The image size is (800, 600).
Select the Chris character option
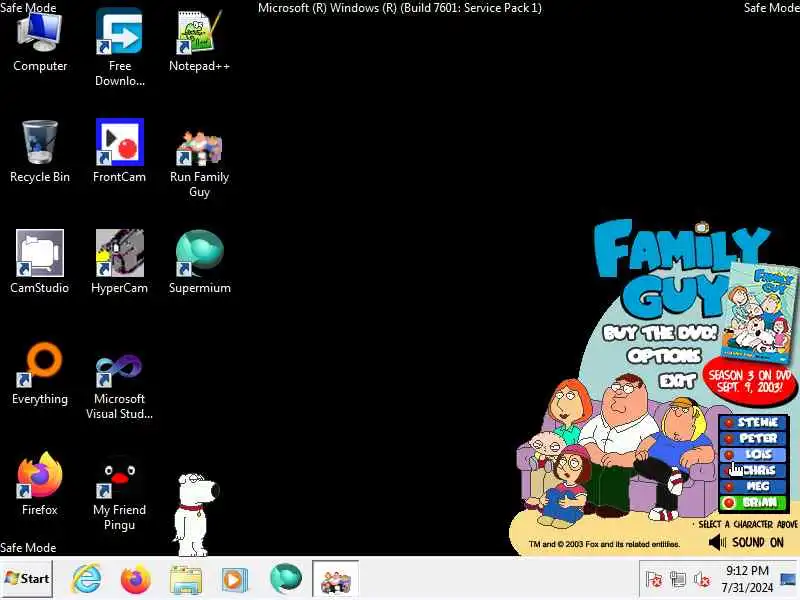point(753,470)
